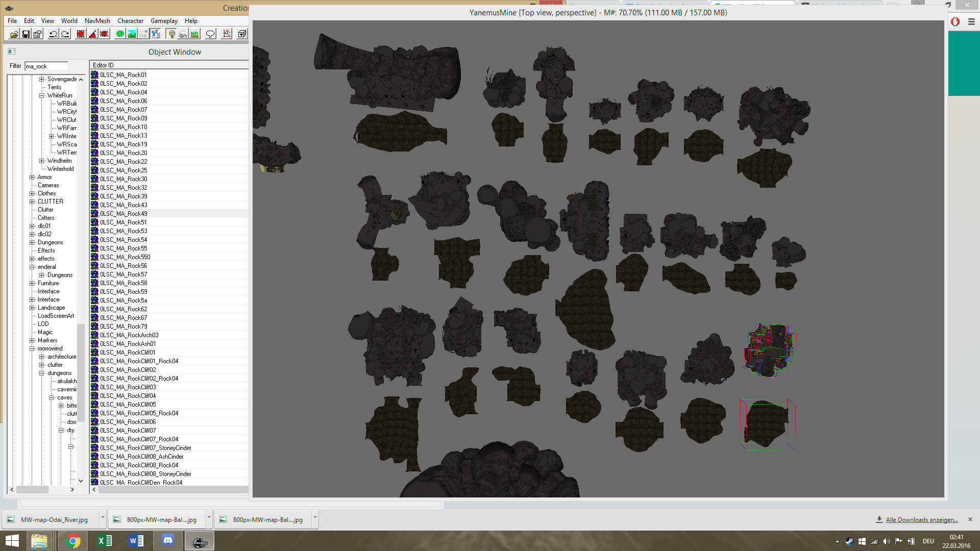Open the red path grid editing icon
Screen dimensions: 980x551
[x=227, y=34]
